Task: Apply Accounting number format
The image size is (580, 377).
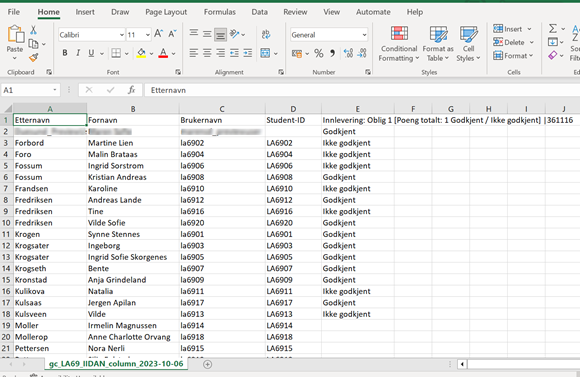Action: pos(297,54)
